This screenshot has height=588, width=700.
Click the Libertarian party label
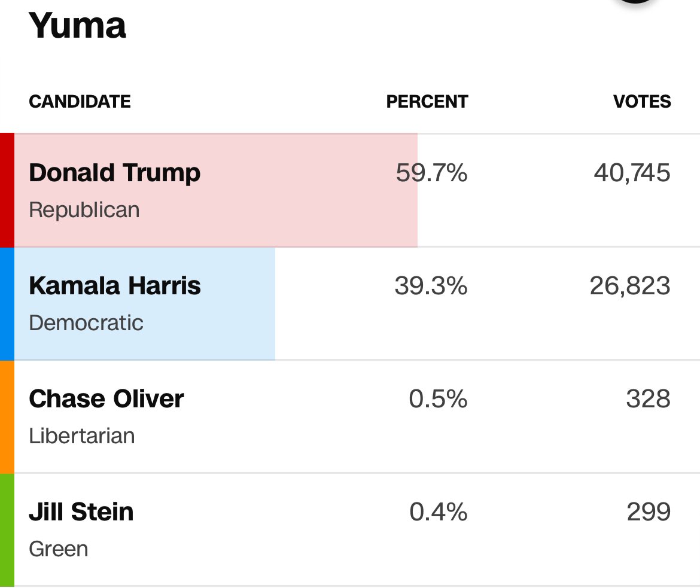81,435
